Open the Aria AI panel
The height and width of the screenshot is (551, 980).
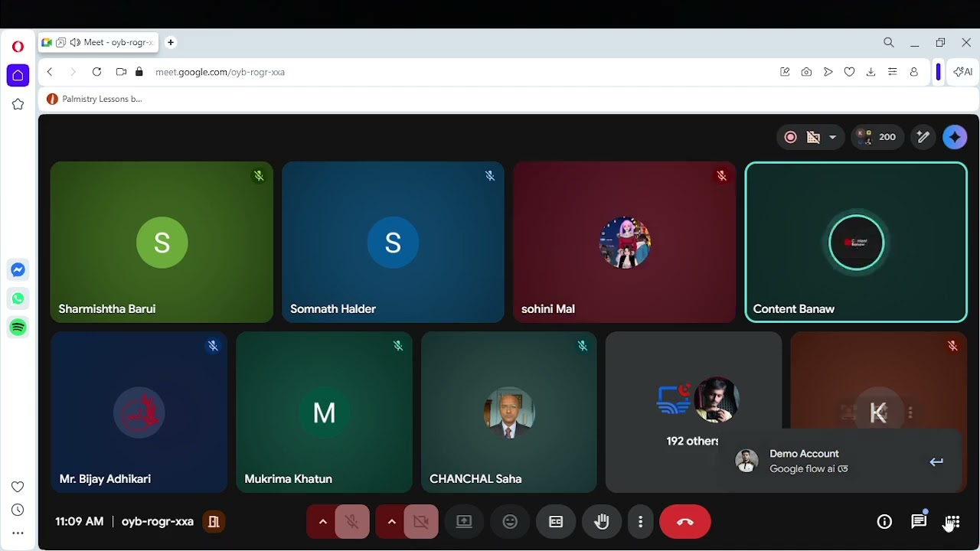[963, 72]
